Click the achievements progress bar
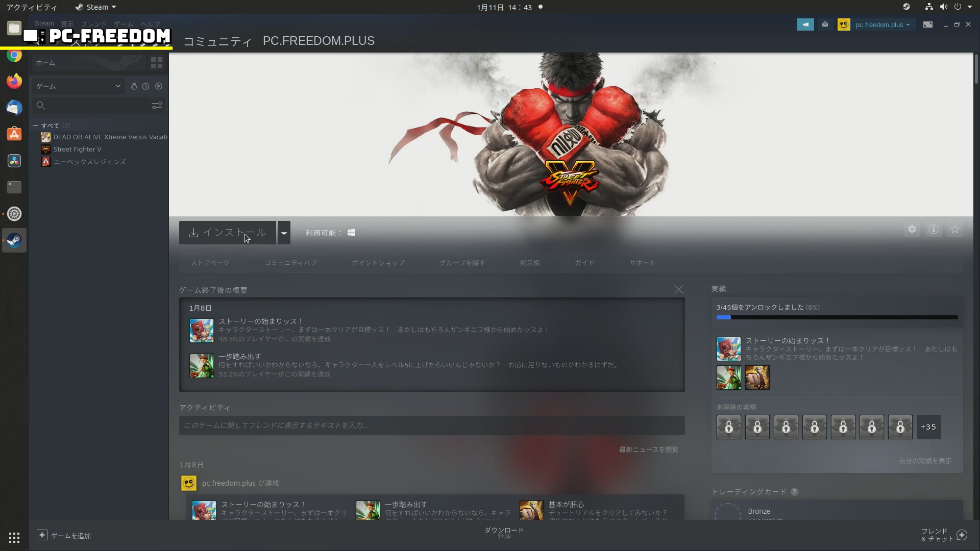 (x=837, y=317)
